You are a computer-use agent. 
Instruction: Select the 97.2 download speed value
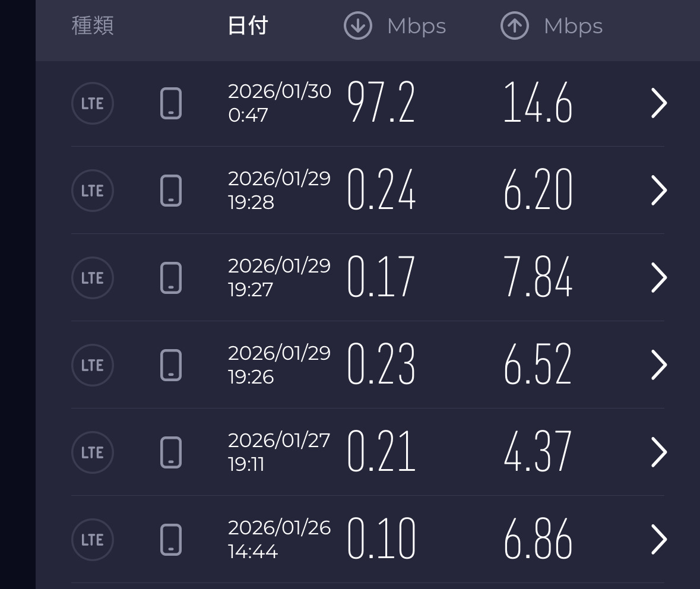381,103
